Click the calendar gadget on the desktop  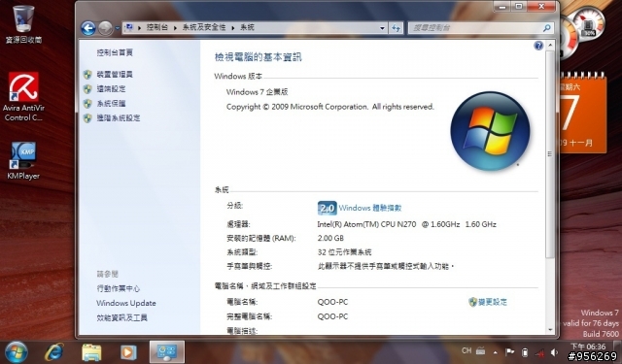click(x=583, y=112)
